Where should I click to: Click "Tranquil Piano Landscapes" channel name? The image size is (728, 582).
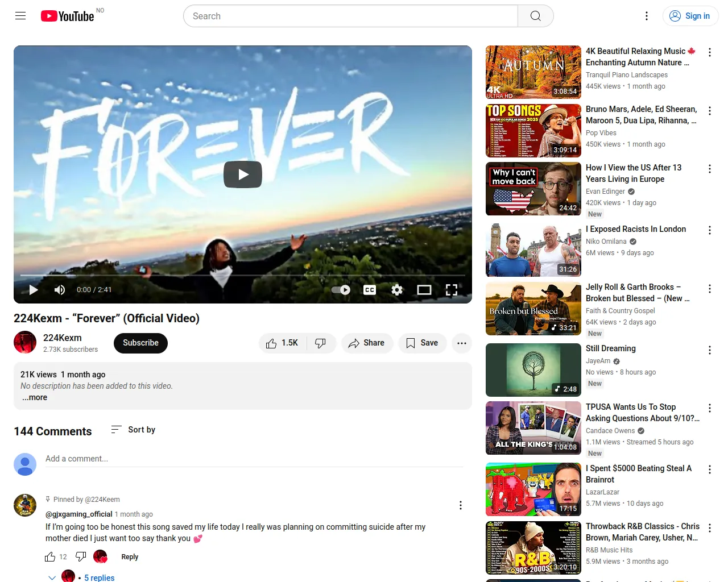point(627,75)
